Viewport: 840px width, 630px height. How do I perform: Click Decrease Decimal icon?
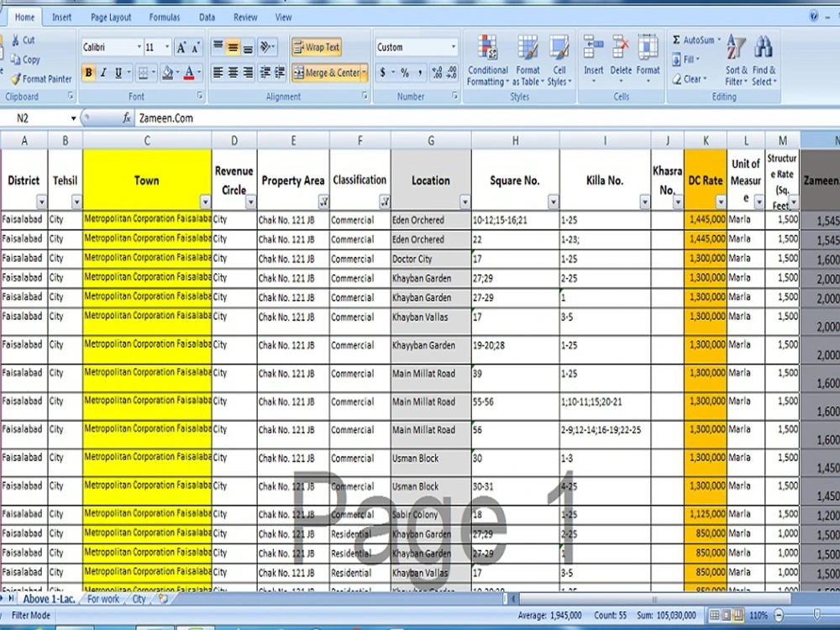pos(452,72)
